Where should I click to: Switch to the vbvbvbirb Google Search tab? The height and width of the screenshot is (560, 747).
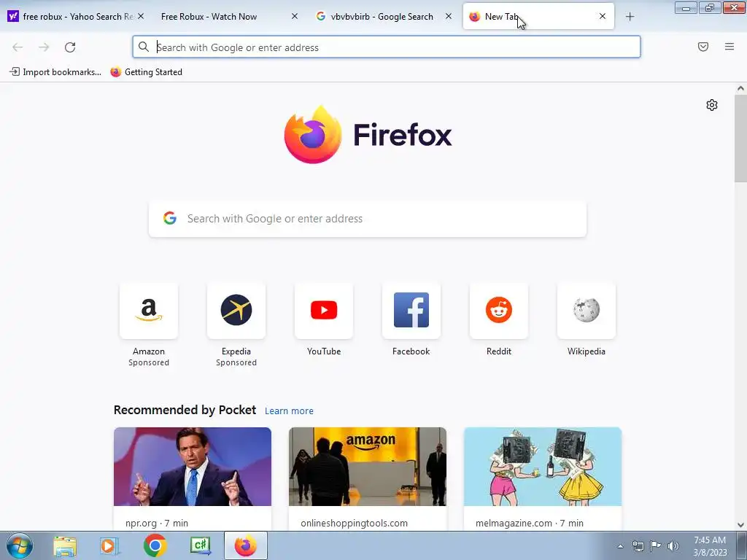[382, 17]
